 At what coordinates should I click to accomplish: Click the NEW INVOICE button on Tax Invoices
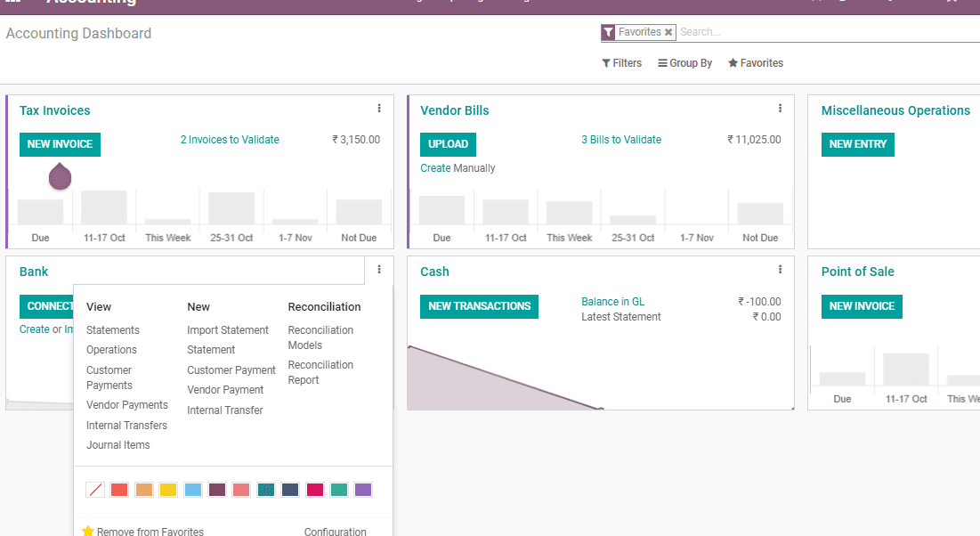[x=60, y=144]
